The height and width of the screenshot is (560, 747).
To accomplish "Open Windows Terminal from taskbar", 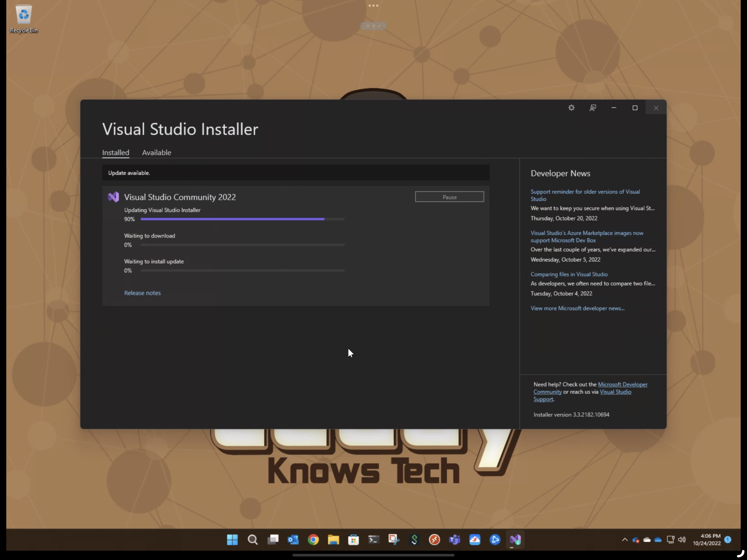I will tap(374, 539).
